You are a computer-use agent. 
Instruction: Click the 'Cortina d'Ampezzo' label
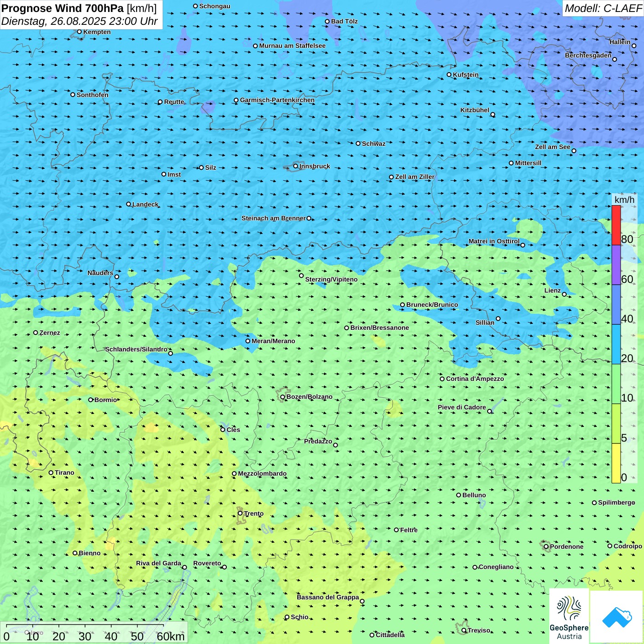coord(475,379)
